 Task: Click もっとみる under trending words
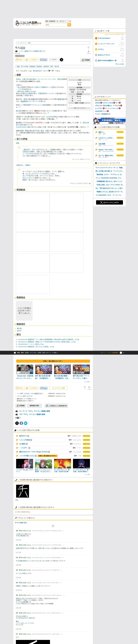coord(120,64)
